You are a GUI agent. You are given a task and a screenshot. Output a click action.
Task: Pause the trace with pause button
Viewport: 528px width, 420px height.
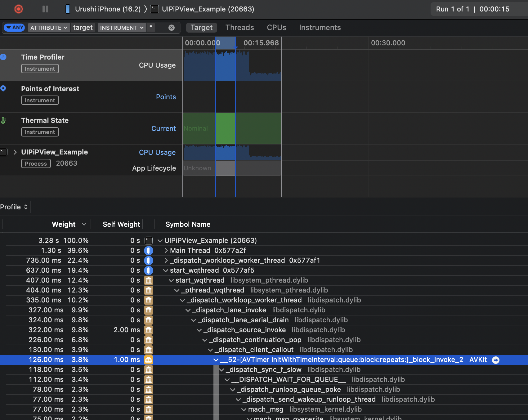click(x=45, y=9)
